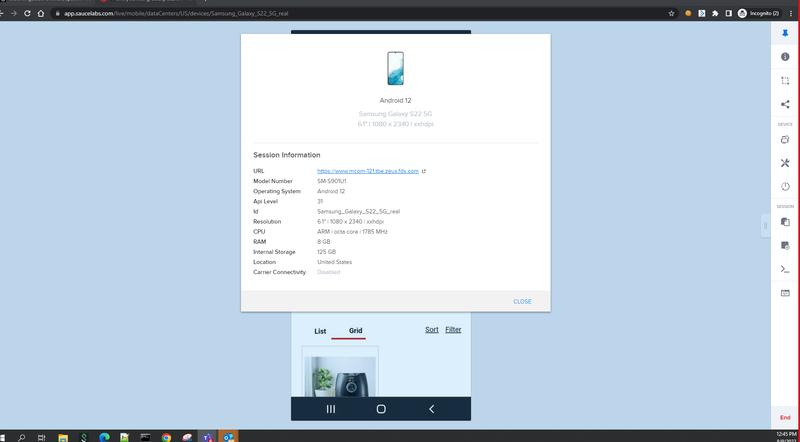Open Outlook from the taskbar

point(229,437)
